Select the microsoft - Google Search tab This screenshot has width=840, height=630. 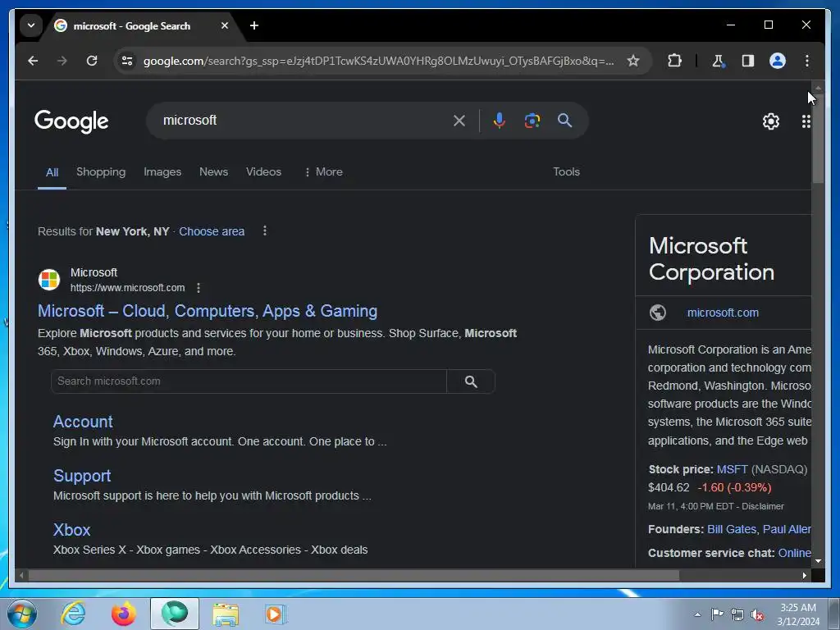[x=132, y=25]
